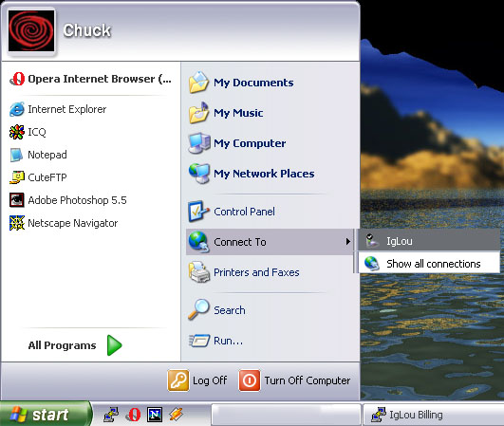504x426 pixels.
Task: Click Chuck's red spiral user picture
Action: point(31,31)
